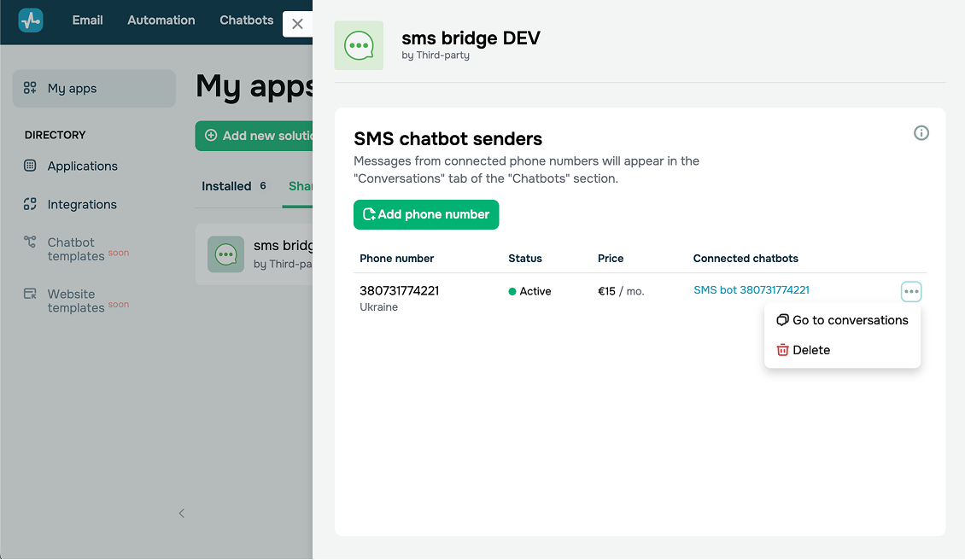This screenshot has width=965, height=560.
Task: Click the Chatbot templates icon
Action: point(31,242)
